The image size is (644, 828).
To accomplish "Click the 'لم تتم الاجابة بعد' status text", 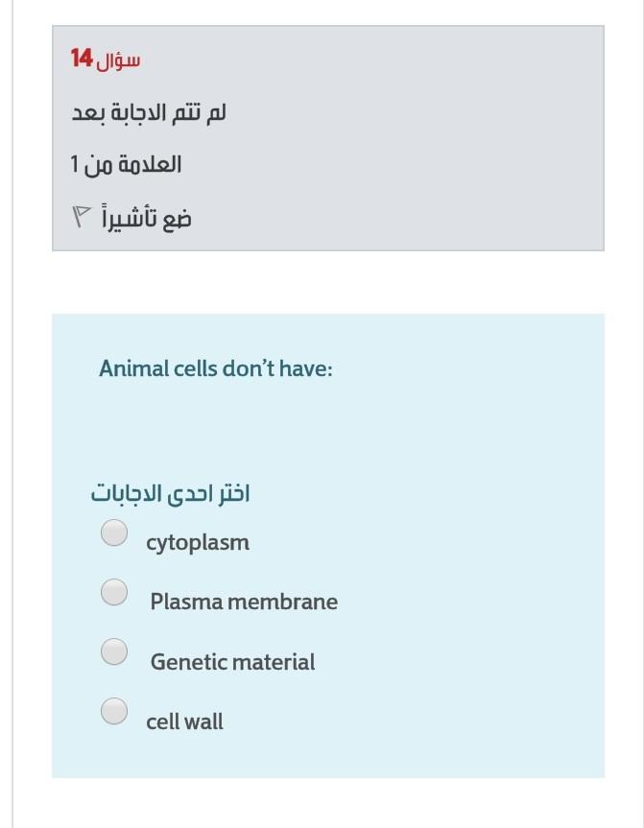I will coord(149,112).
